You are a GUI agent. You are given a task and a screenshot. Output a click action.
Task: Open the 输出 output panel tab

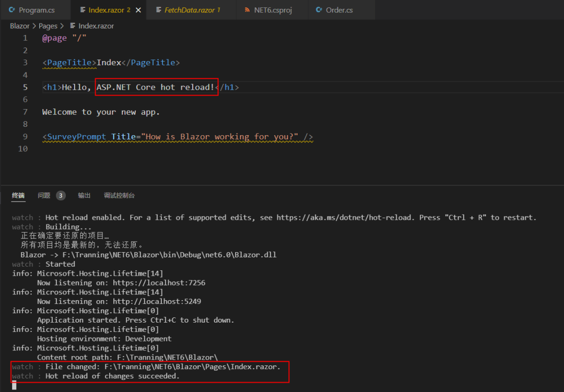pos(84,195)
